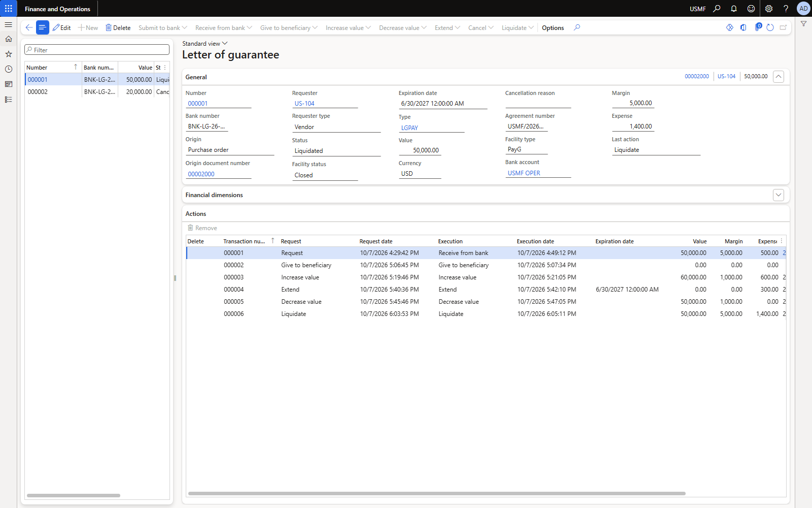Click the Delete button in the action pane
Screen dimensions: 812x508
click(x=118, y=27)
